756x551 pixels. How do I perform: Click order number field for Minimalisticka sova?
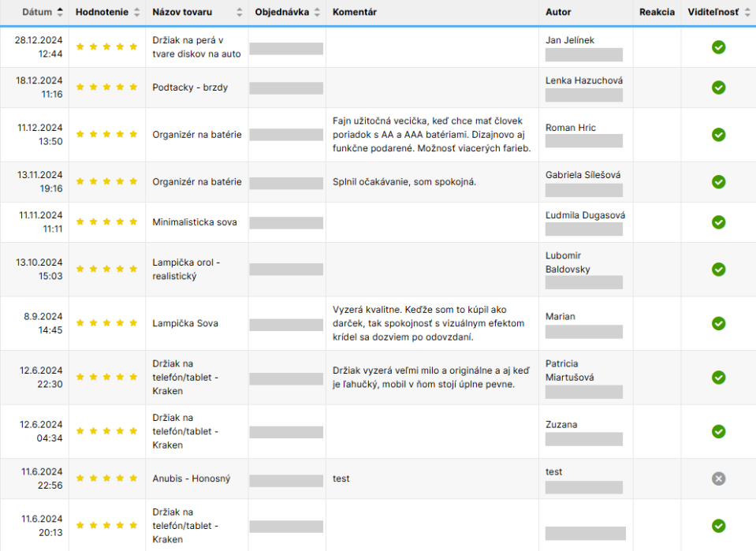(x=286, y=223)
